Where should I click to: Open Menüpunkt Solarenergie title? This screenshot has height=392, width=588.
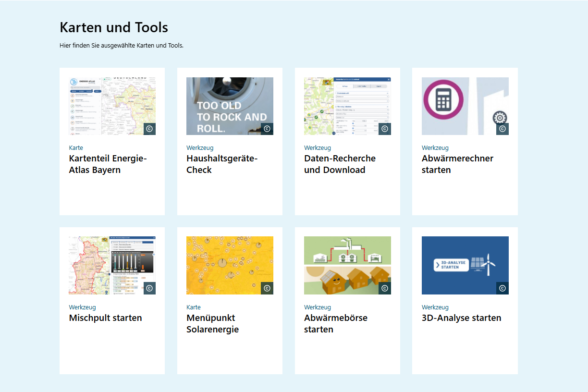coord(212,324)
